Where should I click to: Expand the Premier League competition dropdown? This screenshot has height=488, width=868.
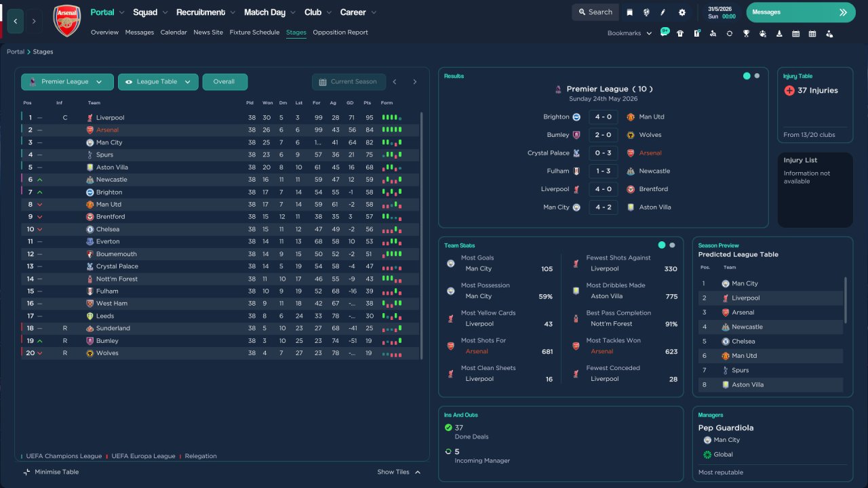click(67, 82)
